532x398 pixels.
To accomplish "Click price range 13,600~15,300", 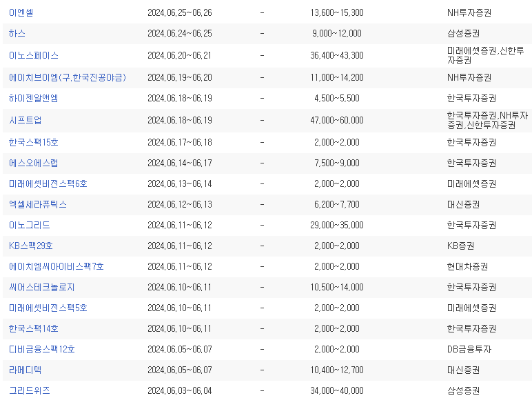I will (x=337, y=13).
